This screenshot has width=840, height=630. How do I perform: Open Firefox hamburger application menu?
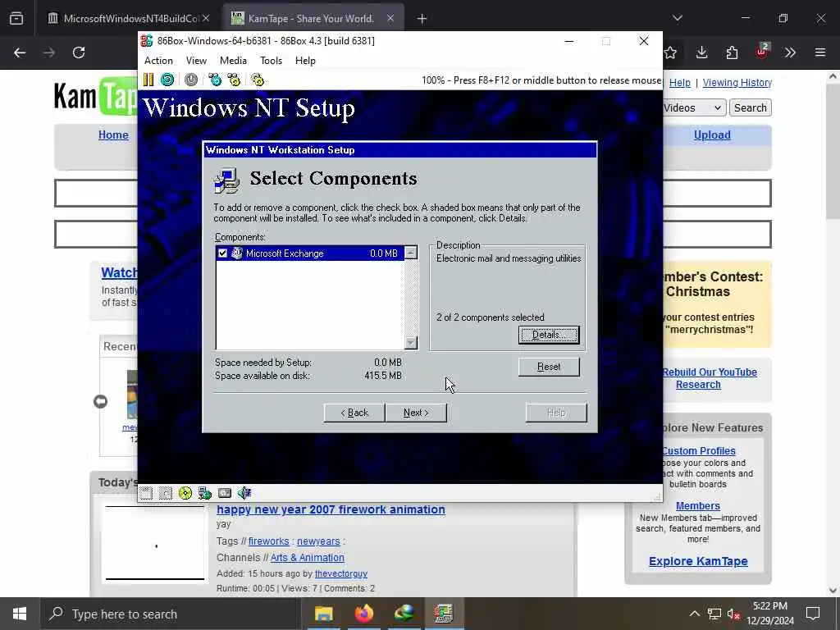(820, 52)
